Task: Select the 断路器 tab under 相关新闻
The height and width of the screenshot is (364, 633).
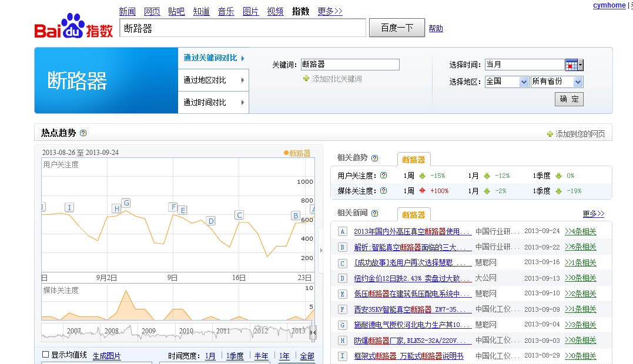Action: [x=414, y=215]
